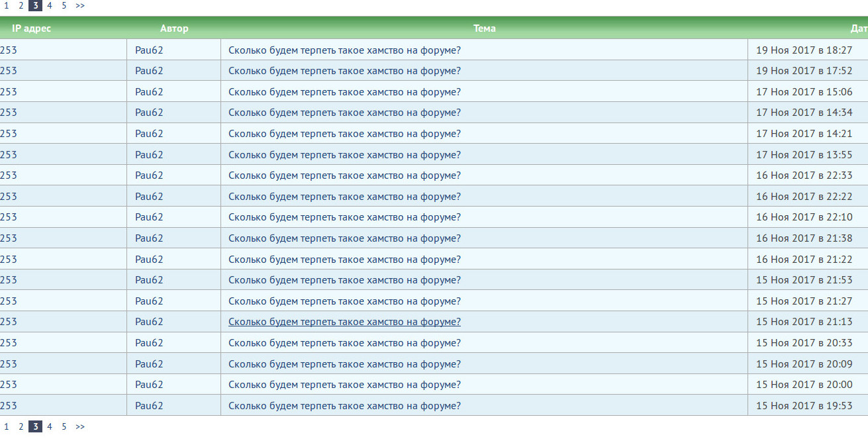Click the top next-pages ">>" arrow
The width and height of the screenshot is (868, 439).
pyautogui.click(x=80, y=5)
